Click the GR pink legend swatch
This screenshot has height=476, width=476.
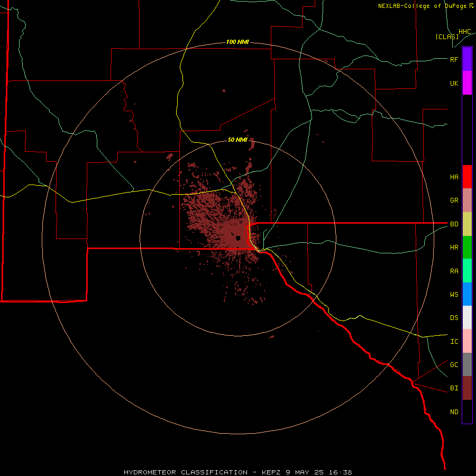pyautogui.click(x=467, y=200)
